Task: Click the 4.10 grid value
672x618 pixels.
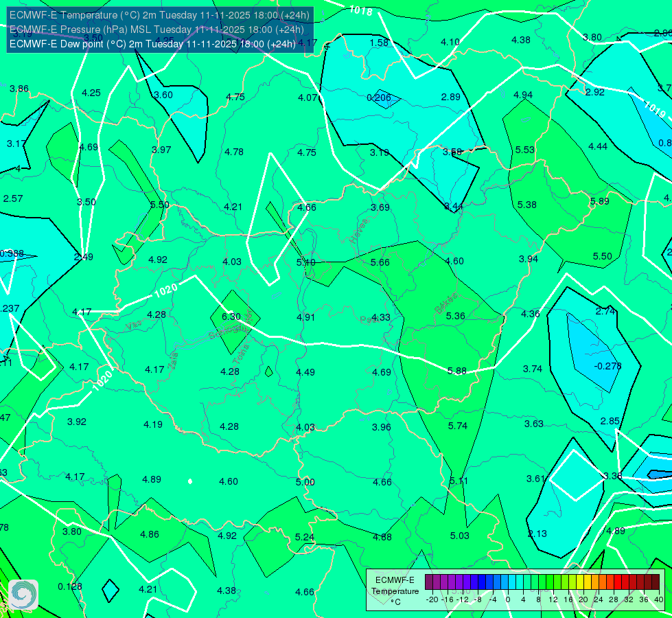Action: [x=450, y=42]
